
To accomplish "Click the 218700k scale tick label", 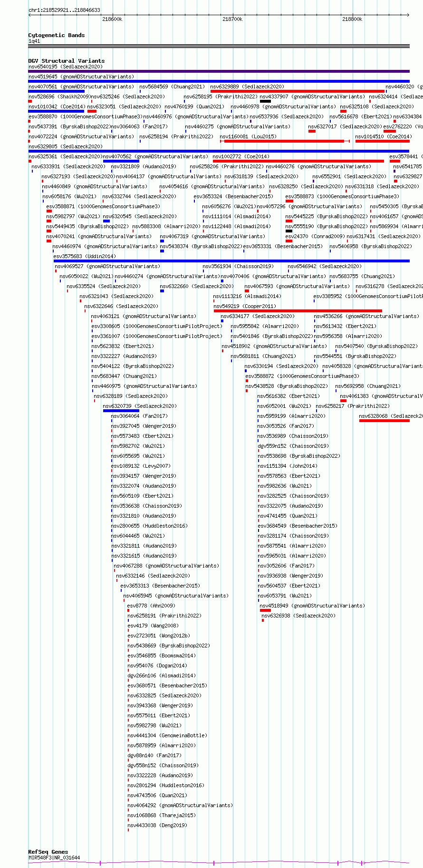I will tap(232, 19).
